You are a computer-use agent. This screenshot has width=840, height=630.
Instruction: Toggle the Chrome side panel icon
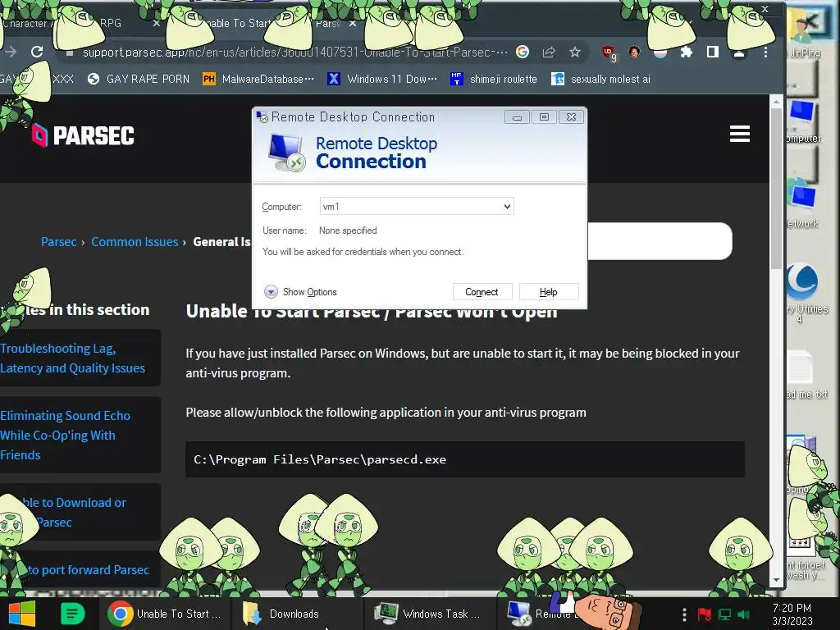click(713, 52)
